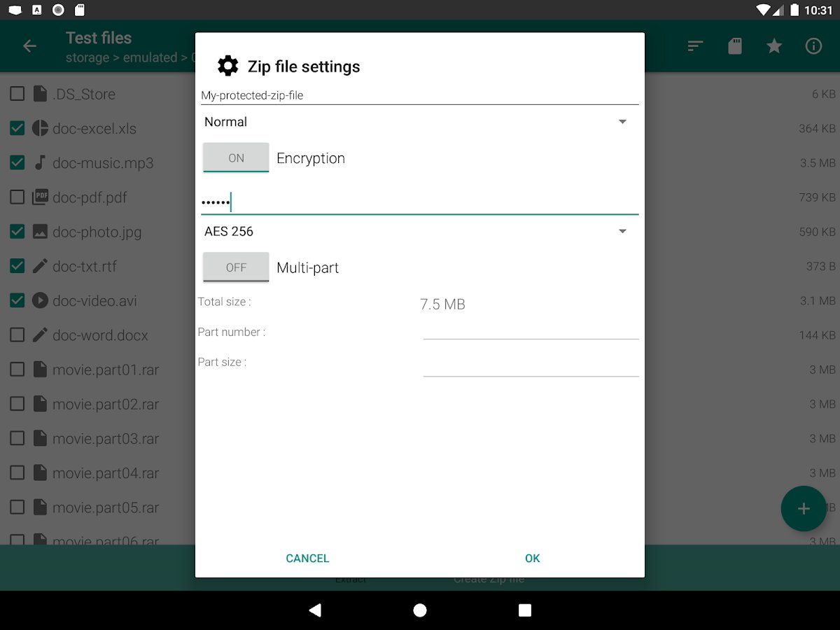The width and height of the screenshot is (840, 630).
Task: Go back with the top arrow icon
Action: coord(29,46)
